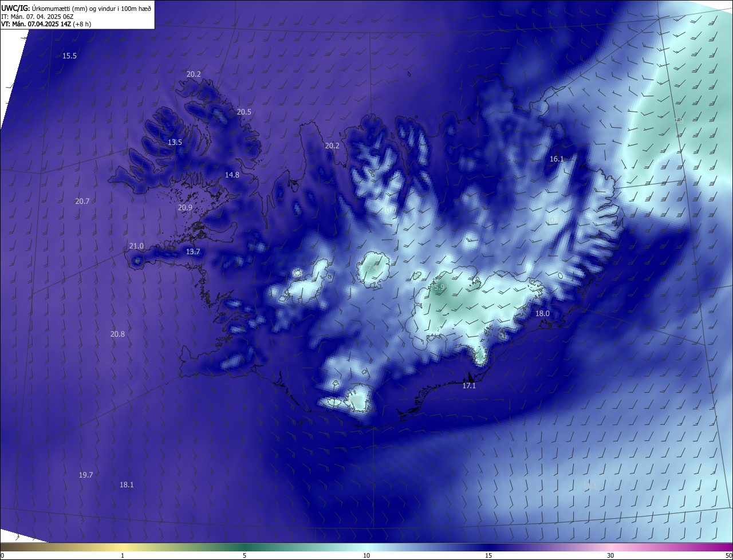The height and width of the screenshot is (560, 733).
Task: Click the 19.7 value label
Action: (86, 475)
